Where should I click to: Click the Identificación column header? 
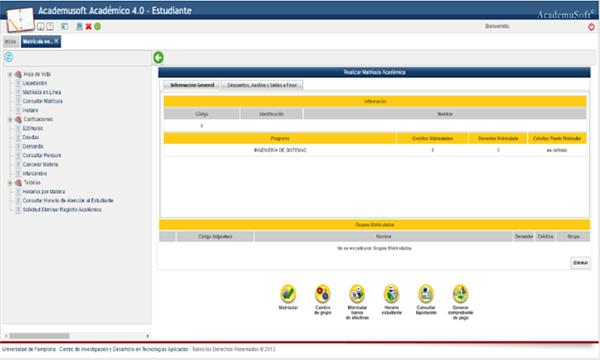pos(272,114)
